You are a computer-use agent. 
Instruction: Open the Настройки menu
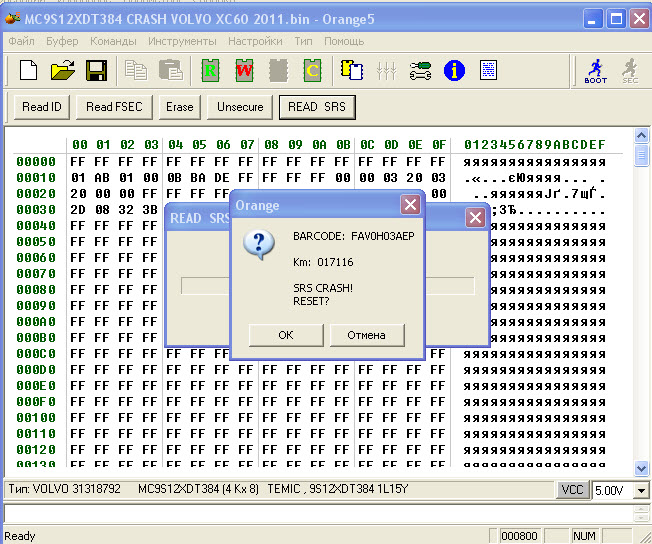tap(255, 41)
